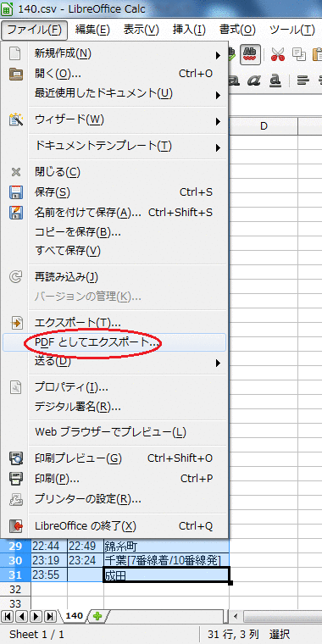Image resolution: width=322 pixels, height=644 pixels.
Task: Choose すべて保存(V) entry
Action: point(114,251)
